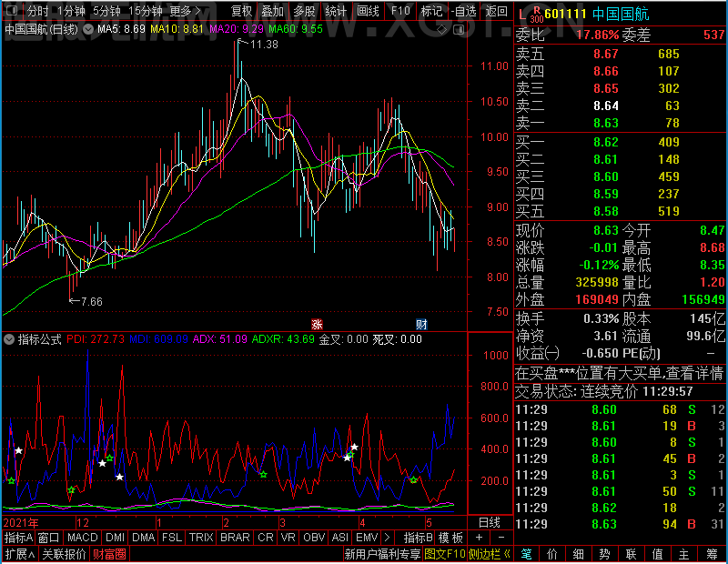Open the 模板 template option
Viewport: 728px width, 564px height.
pos(450,538)
